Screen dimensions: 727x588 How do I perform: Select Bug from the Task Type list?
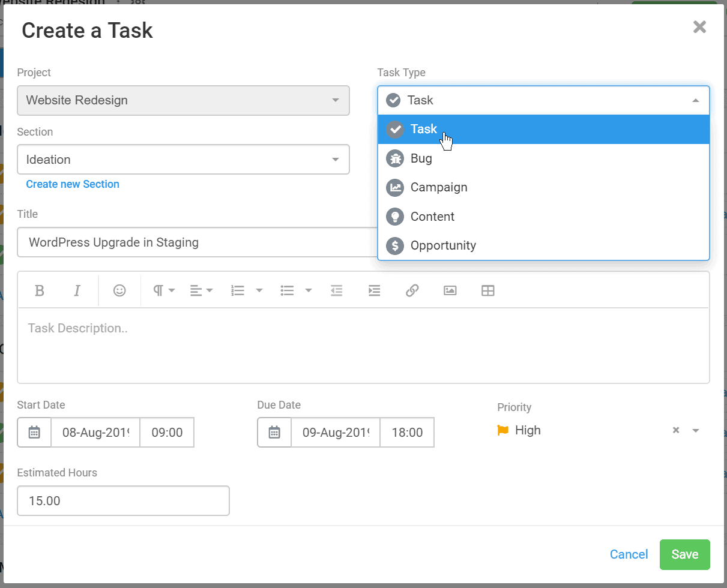point(421,158)
